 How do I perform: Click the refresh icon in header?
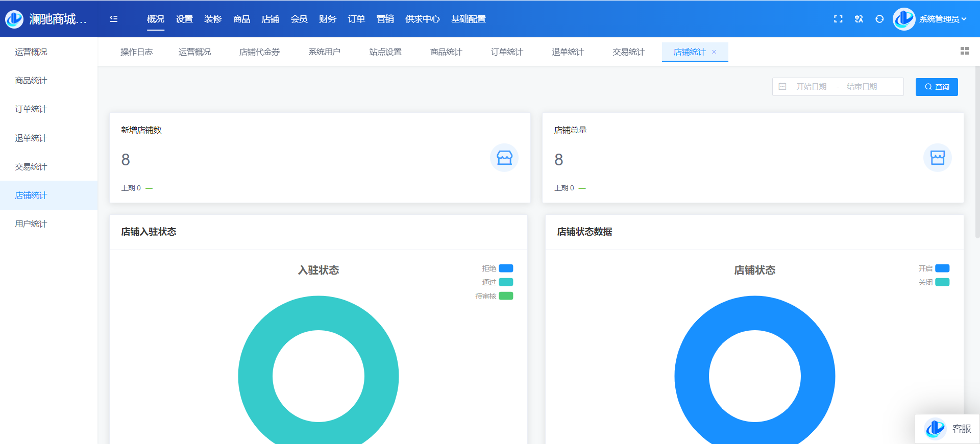point(879,19)
